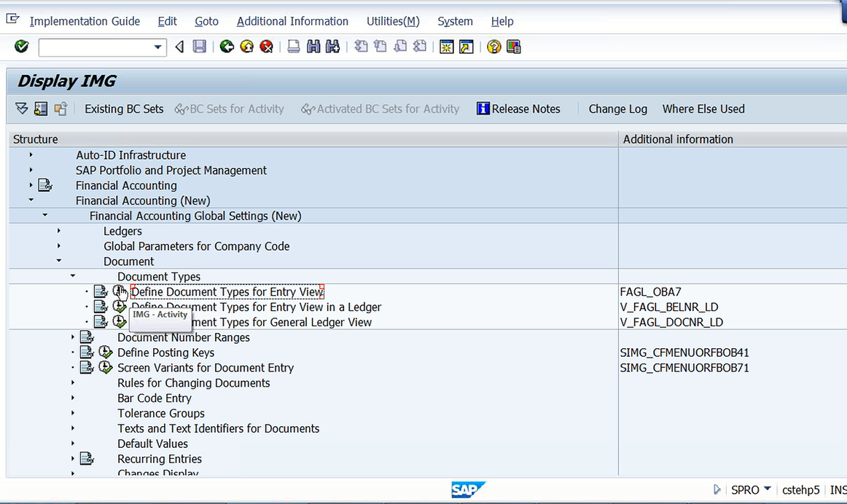This screenshot has width=847, height=504.
Task: Click the Last Page navigation icon
Action: coord(420,47)
